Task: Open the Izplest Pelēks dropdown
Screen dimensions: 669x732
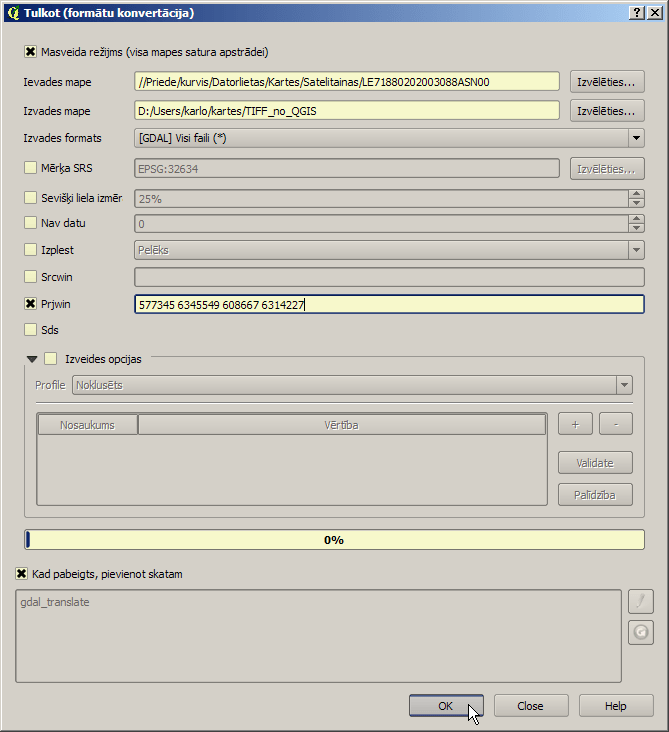Action: (x=389, y=250)
